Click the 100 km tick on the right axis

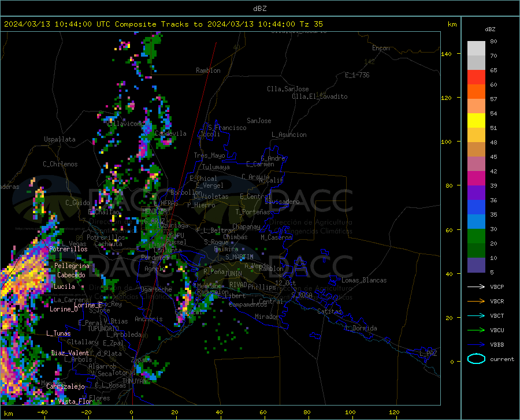[446, 142]
